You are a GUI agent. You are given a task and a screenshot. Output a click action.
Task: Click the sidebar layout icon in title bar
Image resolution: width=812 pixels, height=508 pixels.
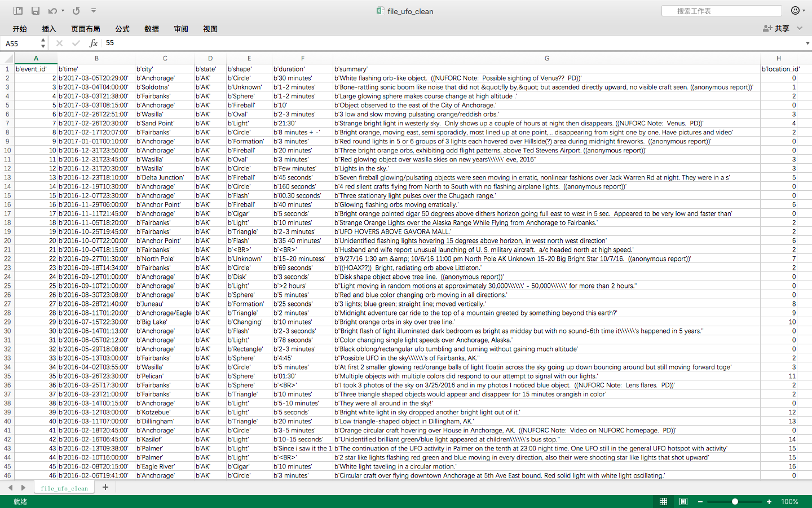18,11
